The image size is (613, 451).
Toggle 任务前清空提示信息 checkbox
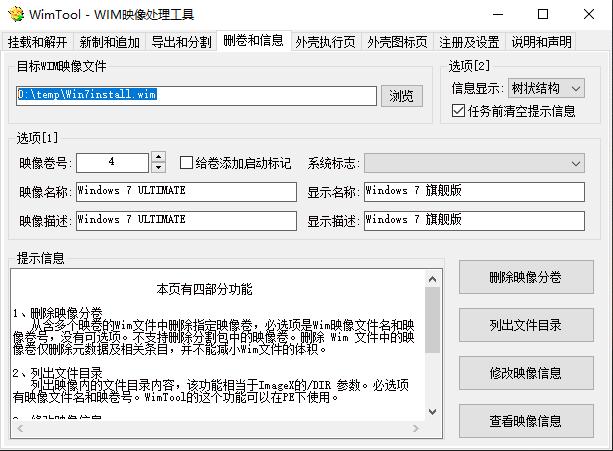(513, 111)
